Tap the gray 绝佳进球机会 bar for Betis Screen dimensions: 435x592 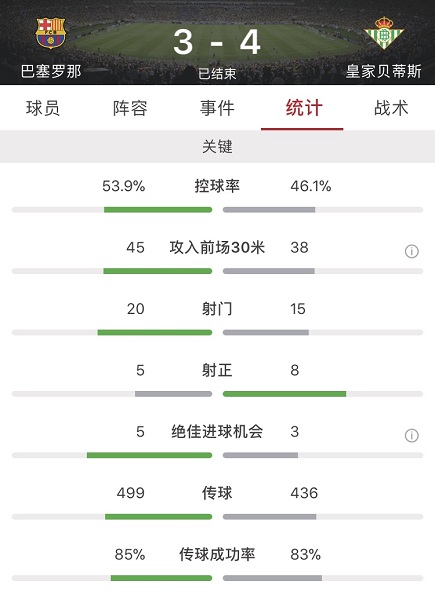[x=260, y=455]
